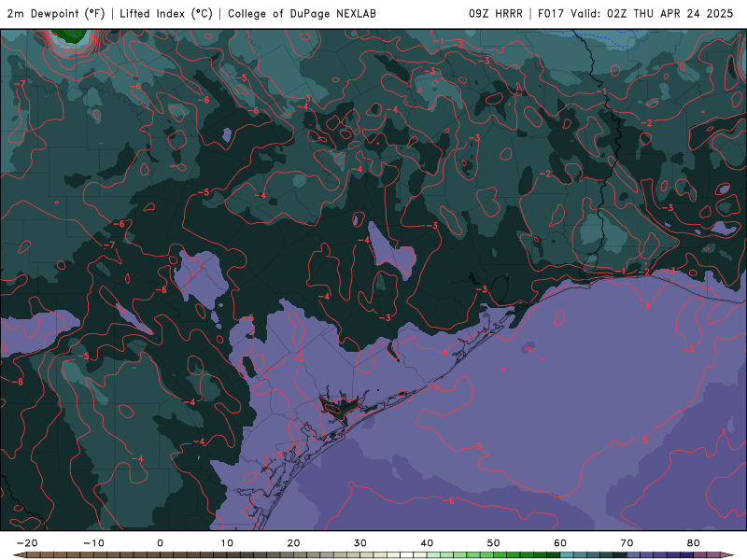Click the '80' color scale label

coord(694,543)
